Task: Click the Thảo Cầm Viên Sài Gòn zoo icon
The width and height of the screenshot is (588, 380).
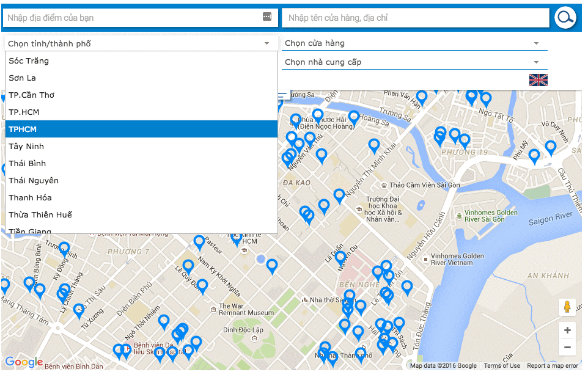Action: pos(384,185)
